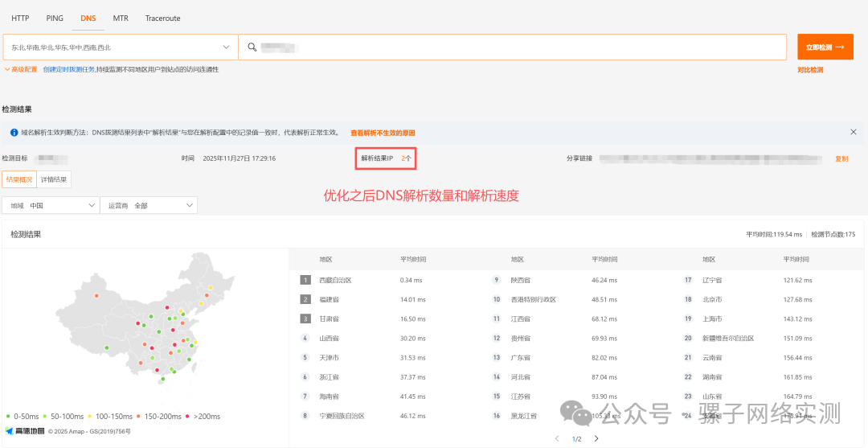Click the 河北省 entry

[x=520, y=376]
